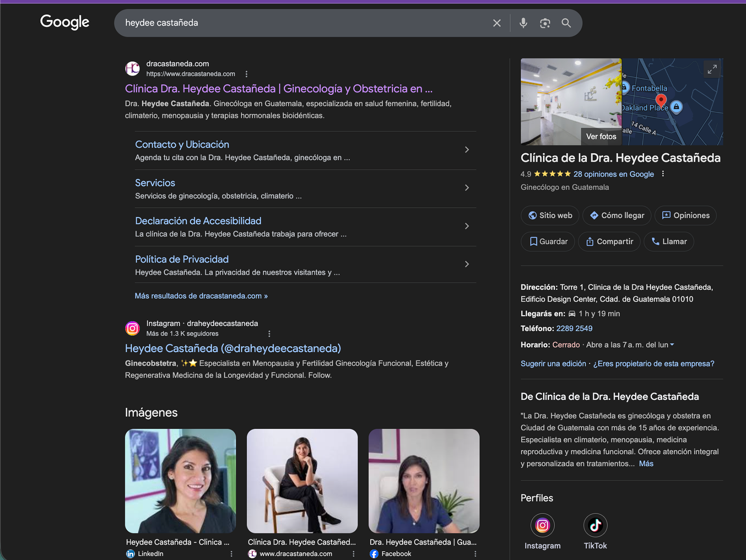Click the magnifying glass search icon
The width and height of the screenshot is (746, 560).
coord(566,23)
